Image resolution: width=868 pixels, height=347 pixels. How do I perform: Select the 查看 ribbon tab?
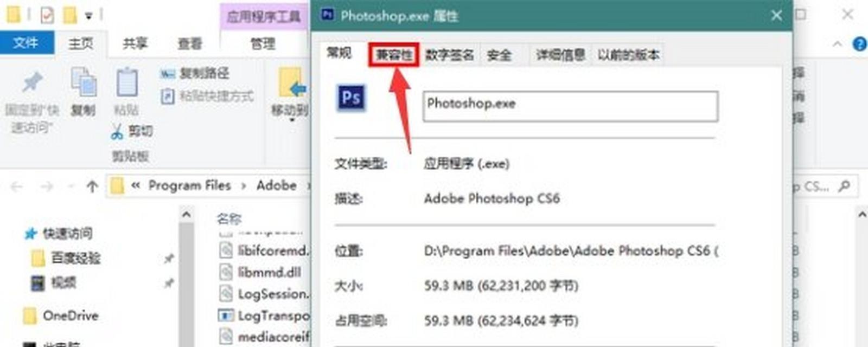pyautogui.click(x=189, y=43)
